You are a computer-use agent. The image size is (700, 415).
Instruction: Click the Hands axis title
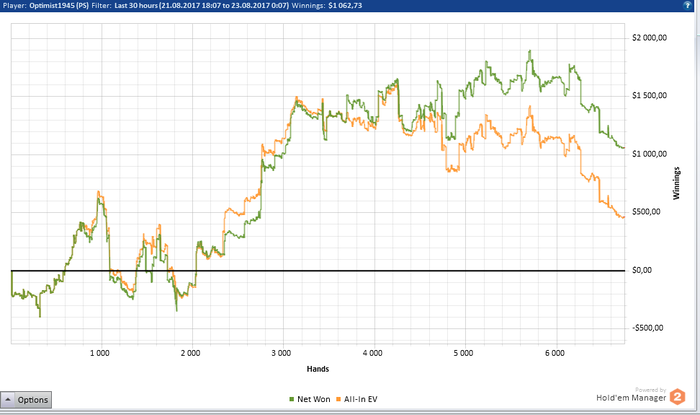click(x=318, y=369)
